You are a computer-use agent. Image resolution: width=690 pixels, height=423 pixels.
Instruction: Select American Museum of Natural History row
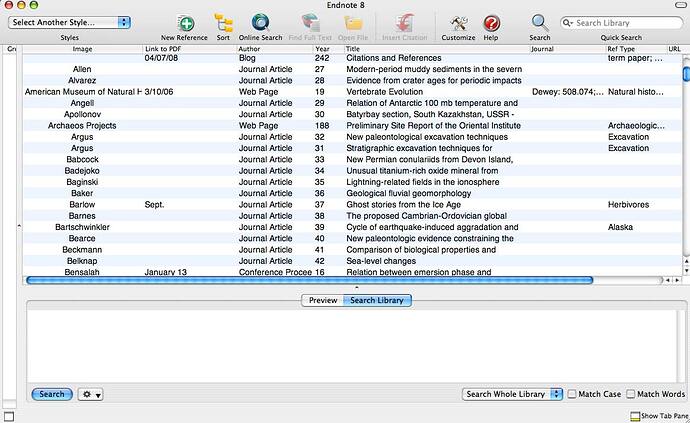[352, 92]
